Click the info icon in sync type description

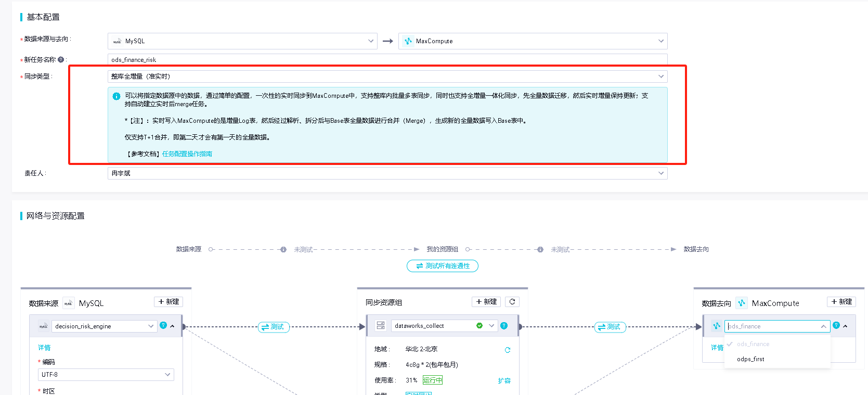pyautogui.click(x=116, y=96)
